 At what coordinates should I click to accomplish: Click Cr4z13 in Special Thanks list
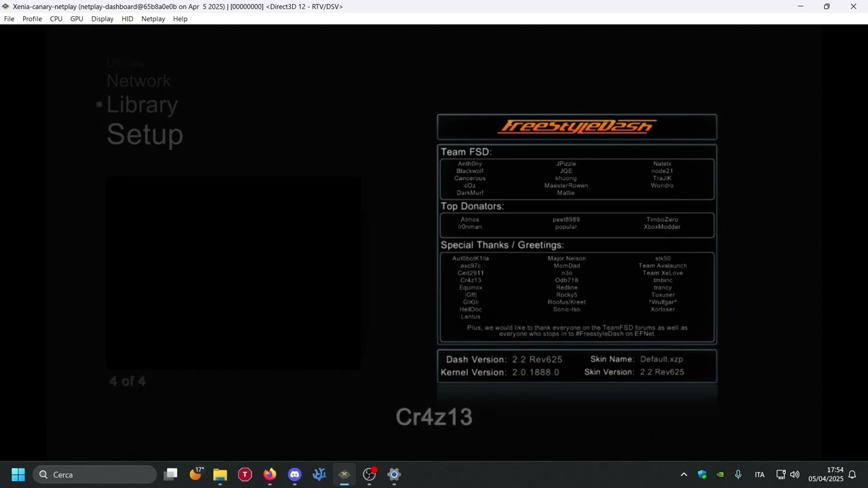[x=471, y=281]
